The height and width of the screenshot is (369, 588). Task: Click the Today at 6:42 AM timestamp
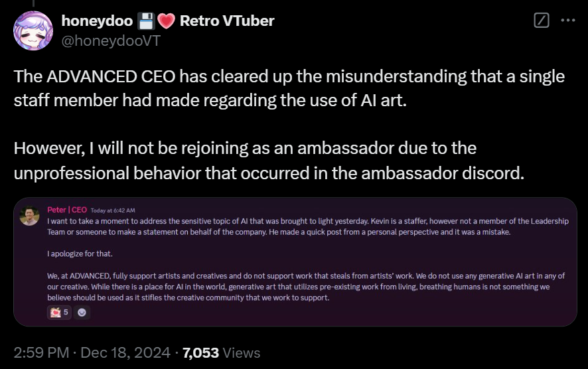113,210
